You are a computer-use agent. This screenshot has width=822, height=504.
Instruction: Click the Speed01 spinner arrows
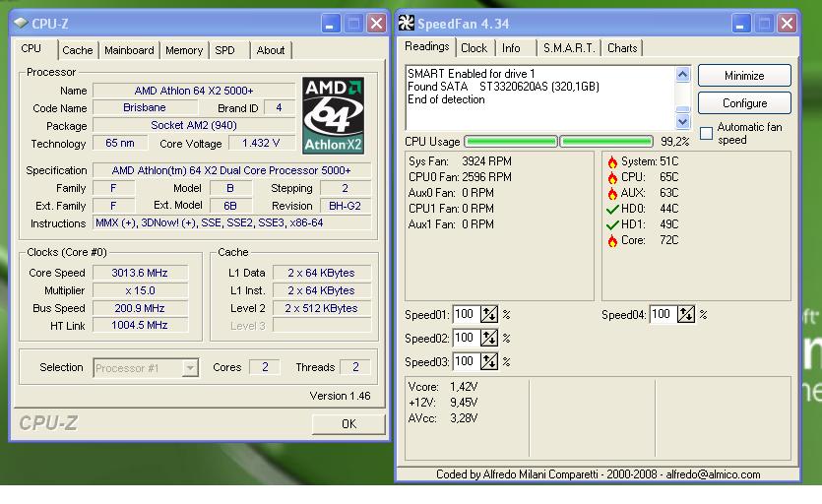[489, 315]
